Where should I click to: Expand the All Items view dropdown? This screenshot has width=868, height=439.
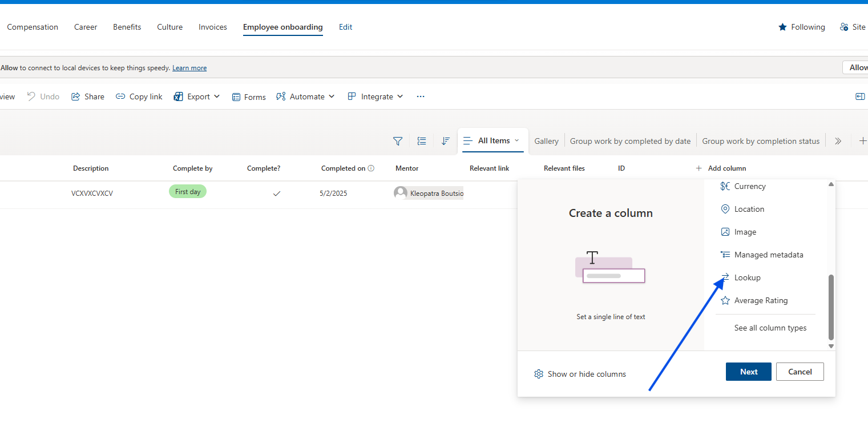(517, 140)
